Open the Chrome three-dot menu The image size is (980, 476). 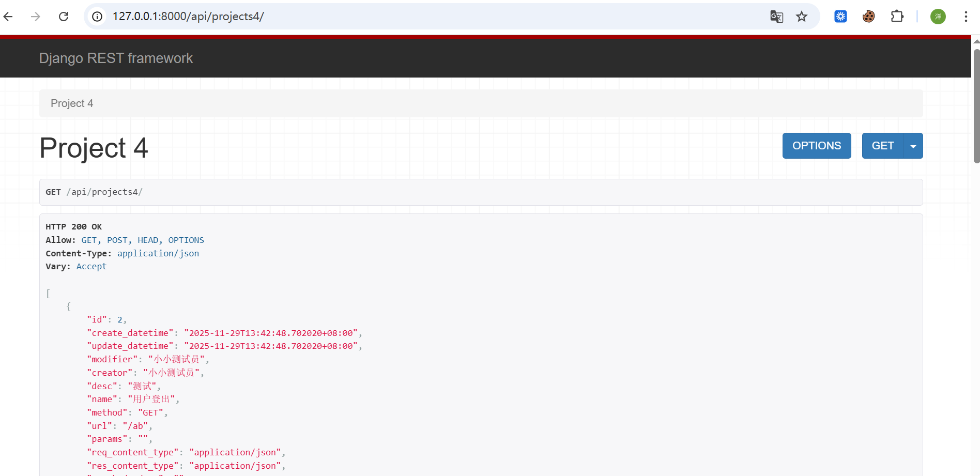(966, 17)
